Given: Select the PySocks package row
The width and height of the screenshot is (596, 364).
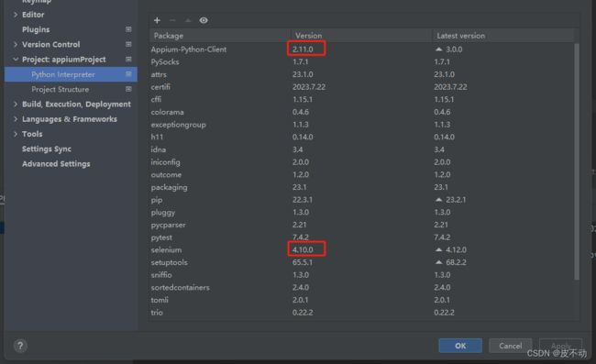Looking at the screenshot, I should coord(361,62).
